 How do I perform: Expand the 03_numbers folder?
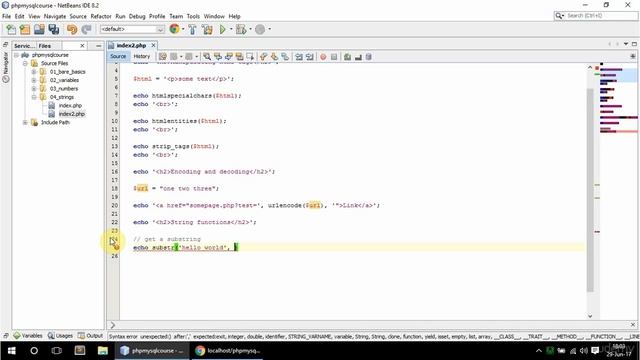click(x=34, y=89)
